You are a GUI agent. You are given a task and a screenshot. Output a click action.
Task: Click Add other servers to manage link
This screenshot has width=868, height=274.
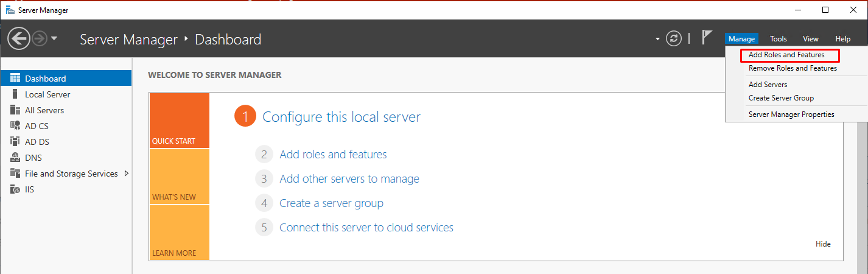[x=349, y=179]
